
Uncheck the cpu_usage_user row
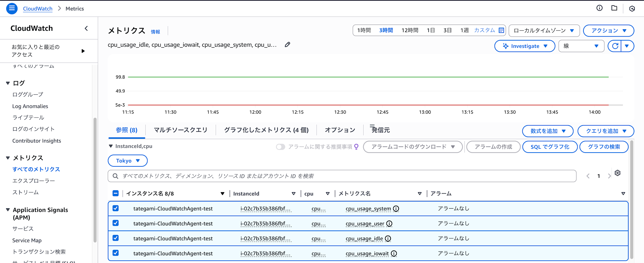pyautogui.click(x=116, y=223)
